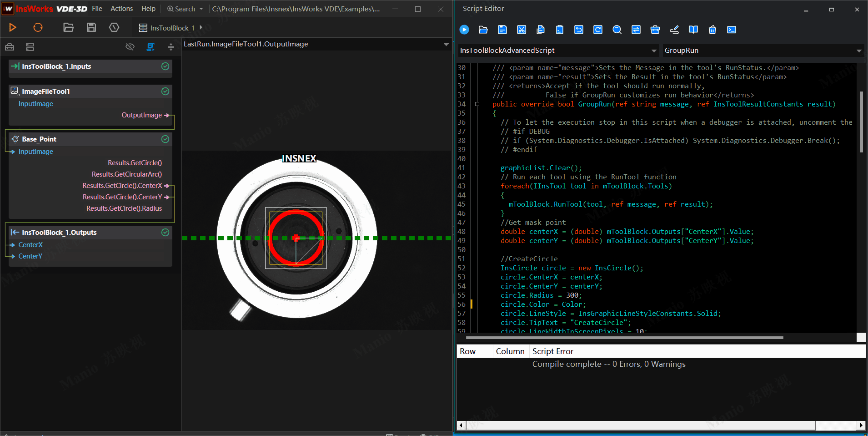The image size is (868, 436).
Task: Expand the GroupRun method dropdown
Action: 858,51
